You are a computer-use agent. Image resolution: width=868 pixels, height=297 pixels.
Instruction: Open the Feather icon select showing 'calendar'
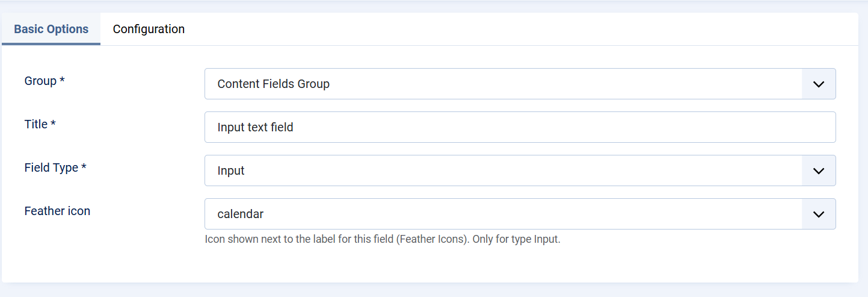point(503,214)
